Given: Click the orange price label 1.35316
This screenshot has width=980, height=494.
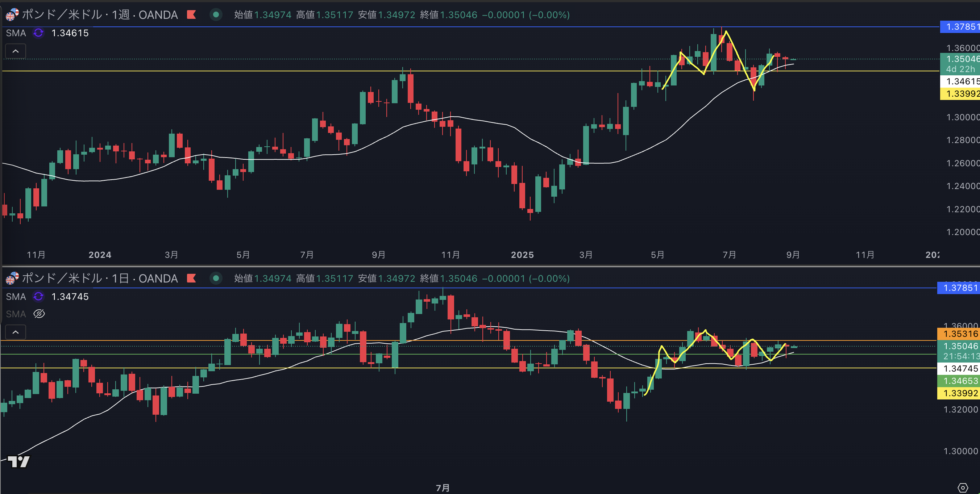Looking at the screenshot, I should tap(958, 334).
